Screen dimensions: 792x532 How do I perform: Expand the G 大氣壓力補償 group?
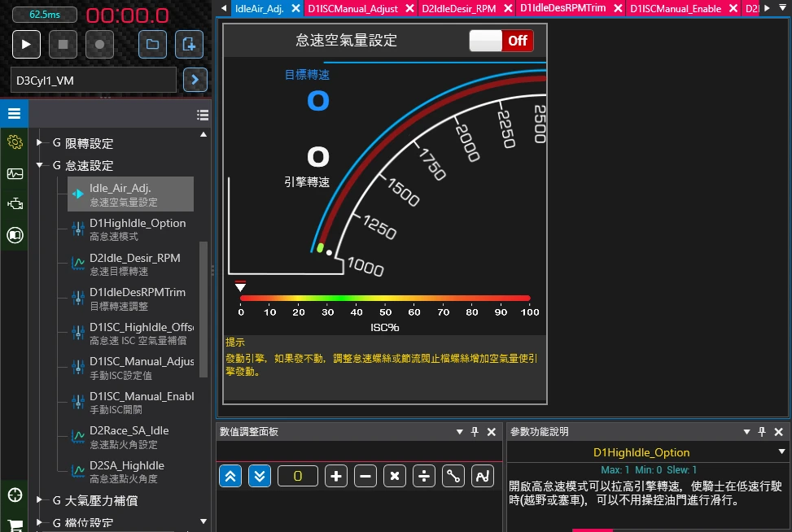pos(39,499)
